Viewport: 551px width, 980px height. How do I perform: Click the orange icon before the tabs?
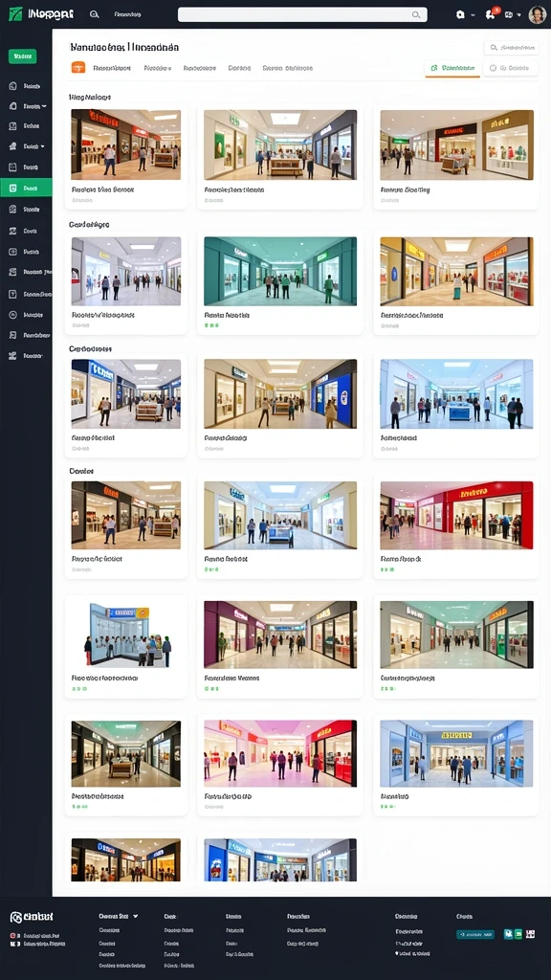[78, 68]
